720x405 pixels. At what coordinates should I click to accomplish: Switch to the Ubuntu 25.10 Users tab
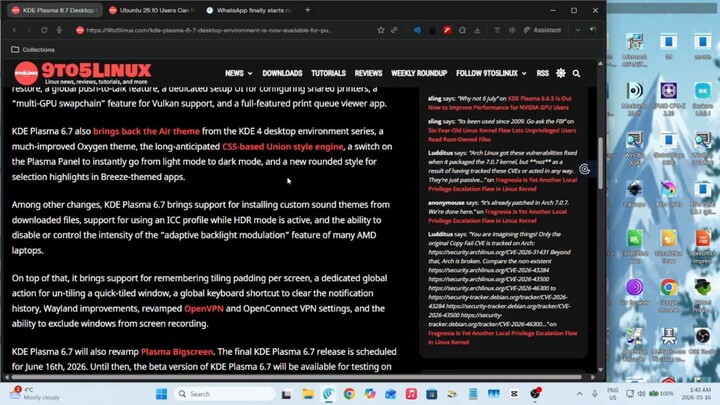click(153, 10)
